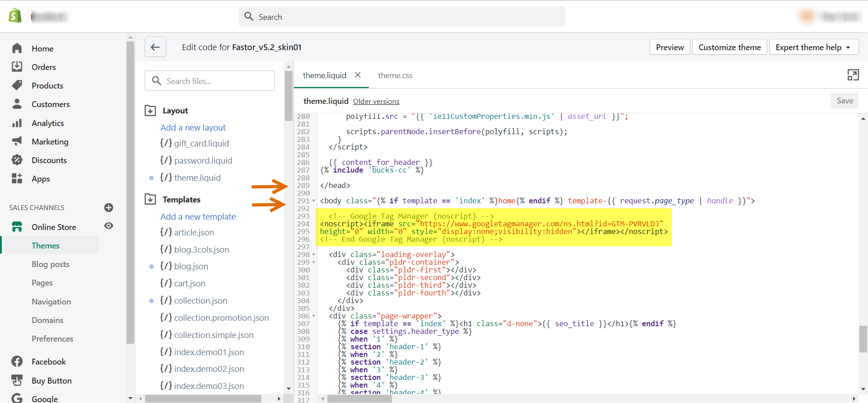Open Analytics from the sidebar
The width and height of the screenshot is (868, 403).
click(47, 123)
